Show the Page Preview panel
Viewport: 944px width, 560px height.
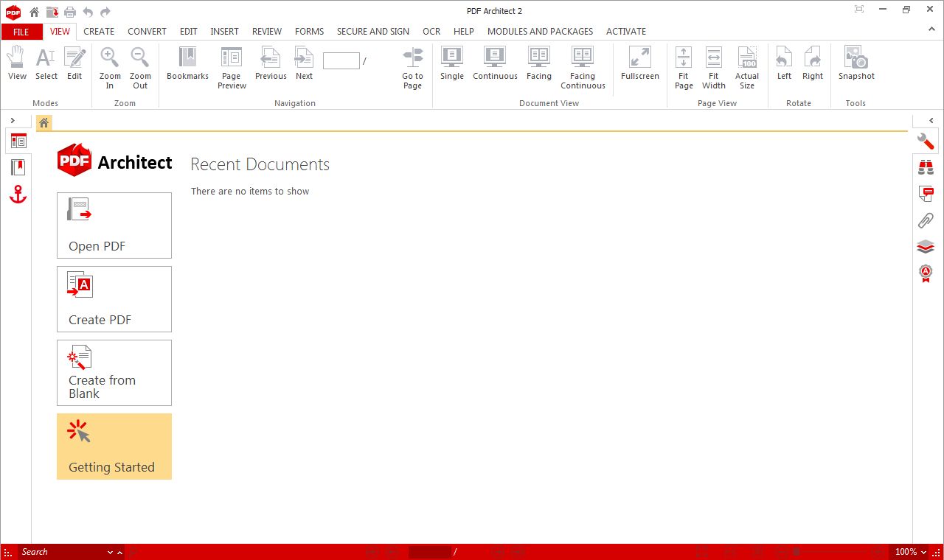232,68
